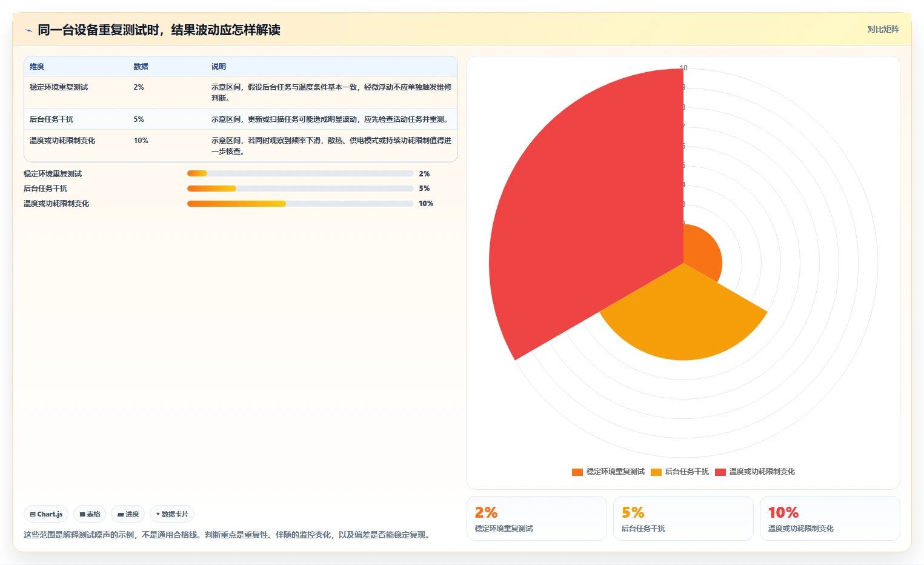Click the 10% value in the table

[x=141, y=141]
